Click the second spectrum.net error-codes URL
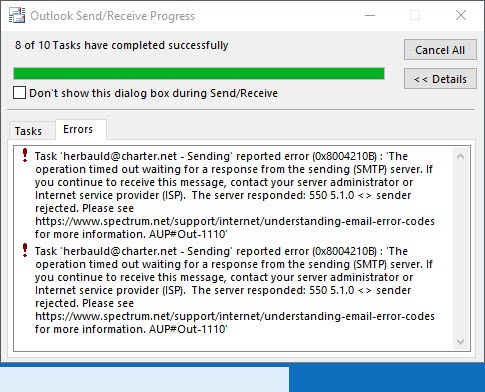The image size is (485, 392). (235, 316)
